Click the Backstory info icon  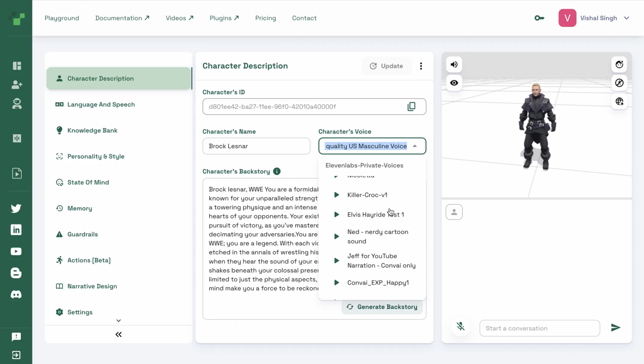tap(277, 171)
